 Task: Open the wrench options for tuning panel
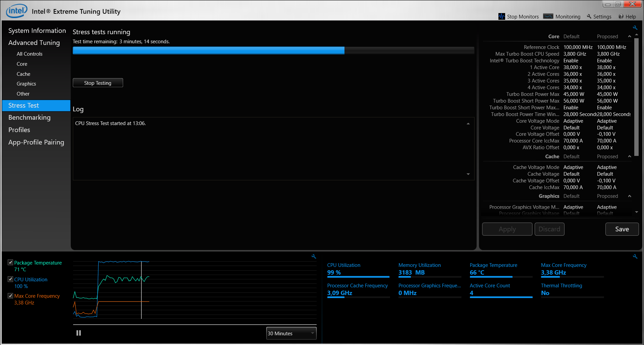635,28
